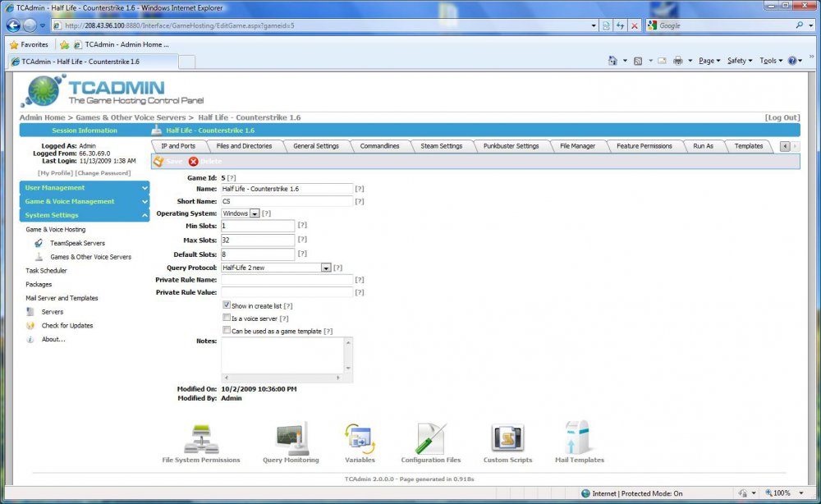
Task: Open the Custom Scripts icon
Action: [x=507, y=438]
